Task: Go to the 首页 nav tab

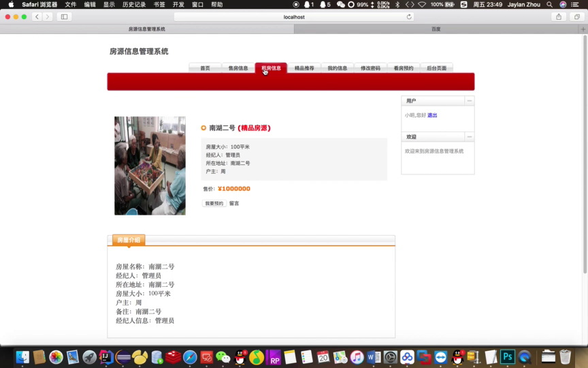Action: (205, 68)
